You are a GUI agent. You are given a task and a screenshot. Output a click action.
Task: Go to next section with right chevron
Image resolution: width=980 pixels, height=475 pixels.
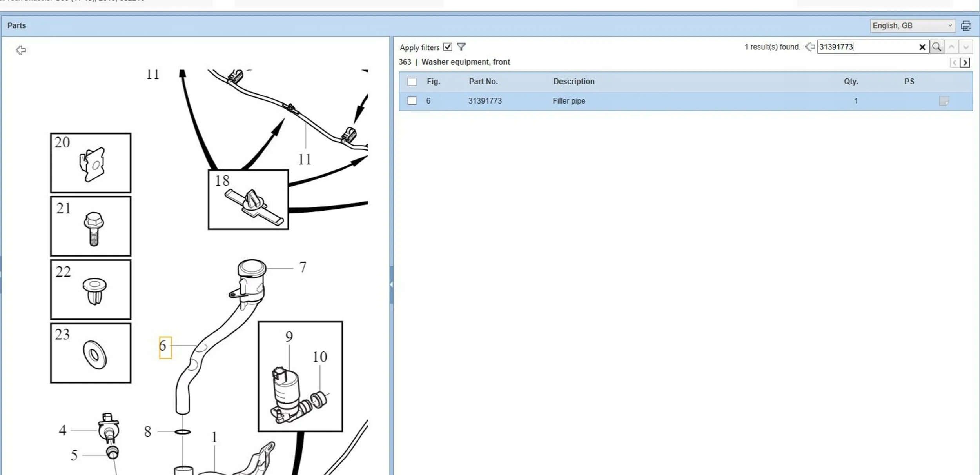tap(965, 63)
